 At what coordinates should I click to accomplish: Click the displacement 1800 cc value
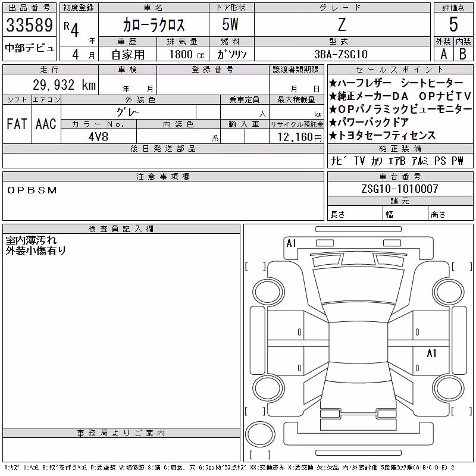tap(187, 55)
